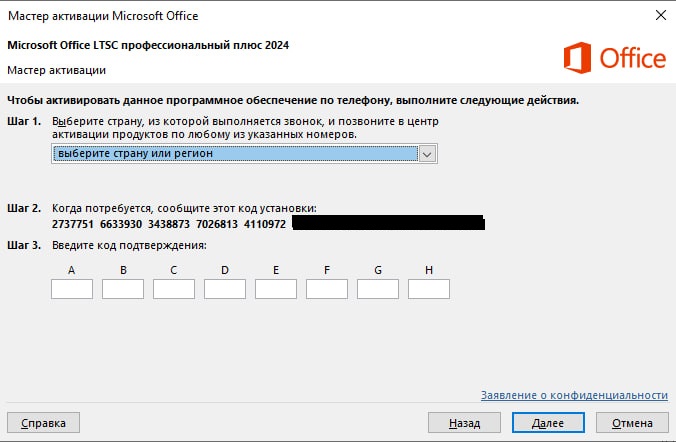
Task: Click the 'Шаг 3.' label
Action: tap(24, 245)
